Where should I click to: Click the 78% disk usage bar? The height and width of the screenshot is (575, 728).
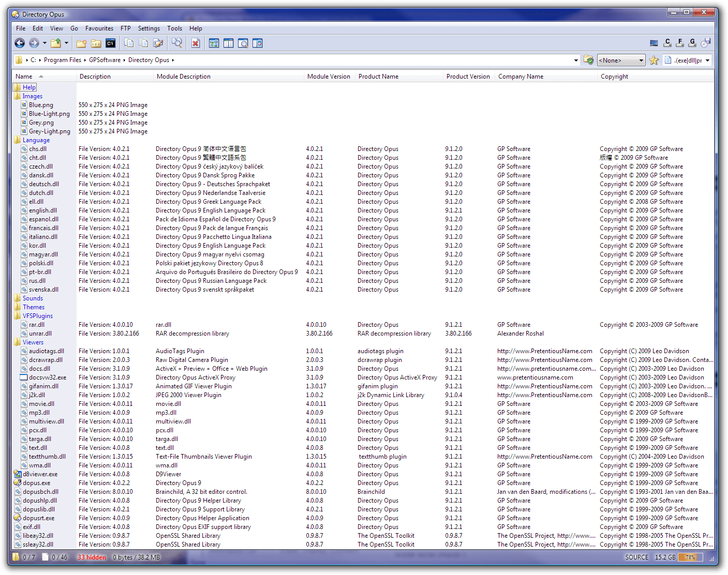[690, 557]
